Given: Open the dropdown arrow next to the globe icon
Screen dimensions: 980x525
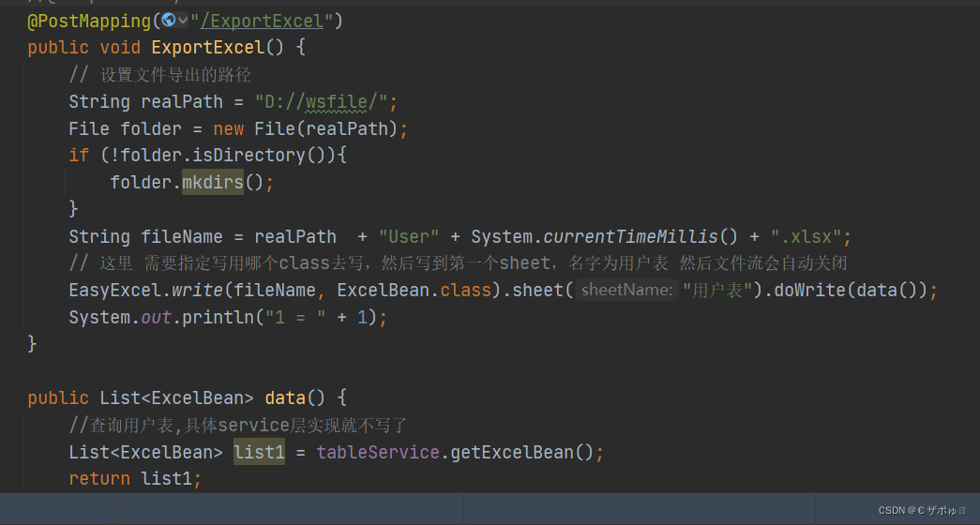Looking at the screenshot, I should click(183, 21).
